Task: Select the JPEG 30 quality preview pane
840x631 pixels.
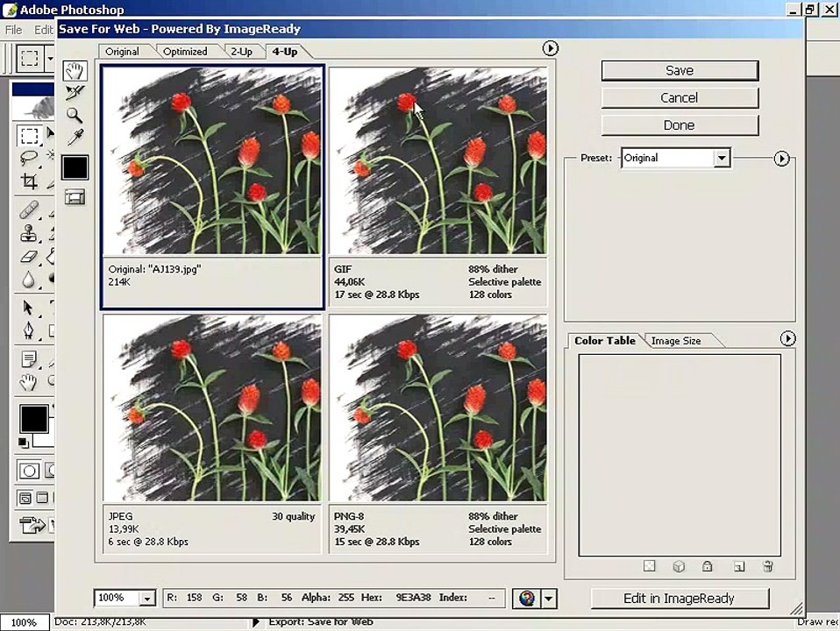Action: 212,434
